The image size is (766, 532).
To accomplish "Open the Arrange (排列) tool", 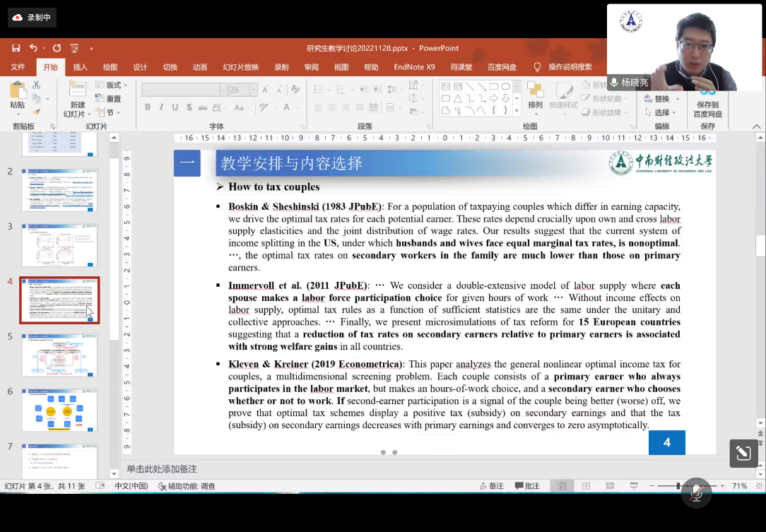I will (x=535, y=95).
